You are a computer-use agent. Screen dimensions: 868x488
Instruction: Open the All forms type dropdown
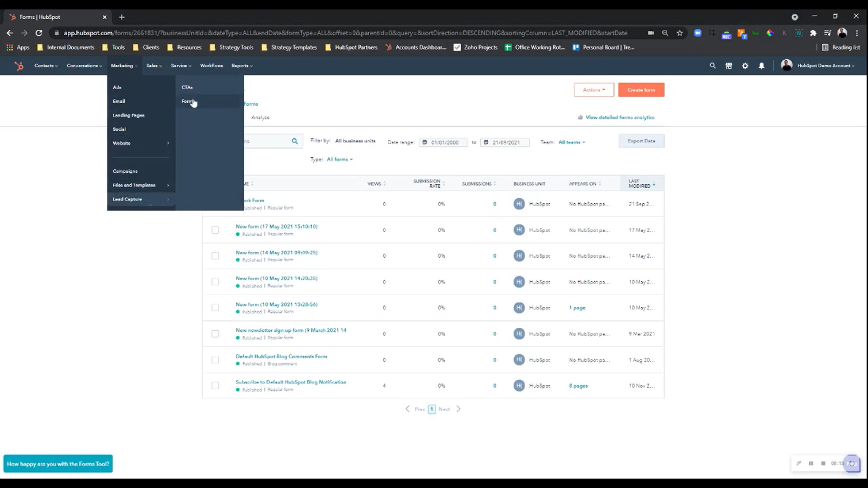(x=340, y=159)
